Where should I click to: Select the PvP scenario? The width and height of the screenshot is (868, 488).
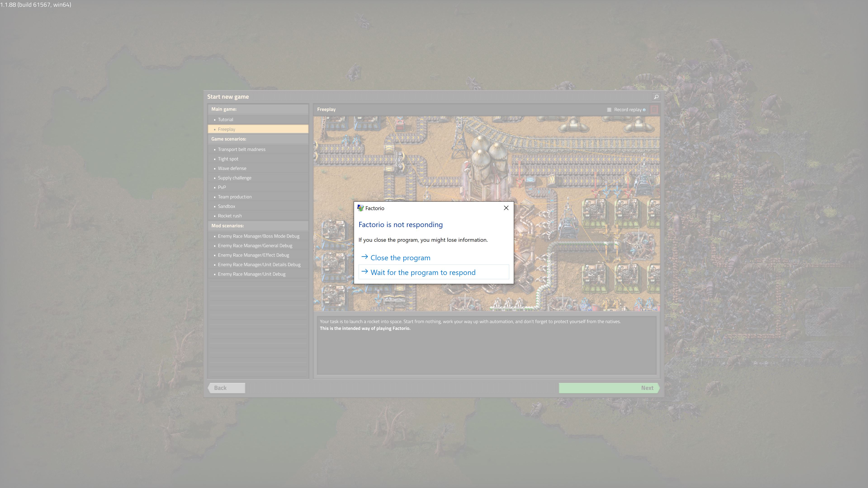[258, 187]
